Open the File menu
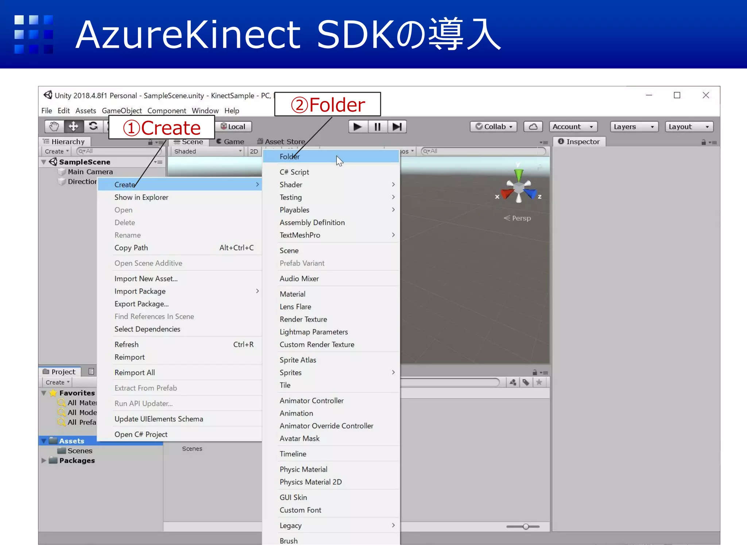747x560 pixels. pos(47,111)
